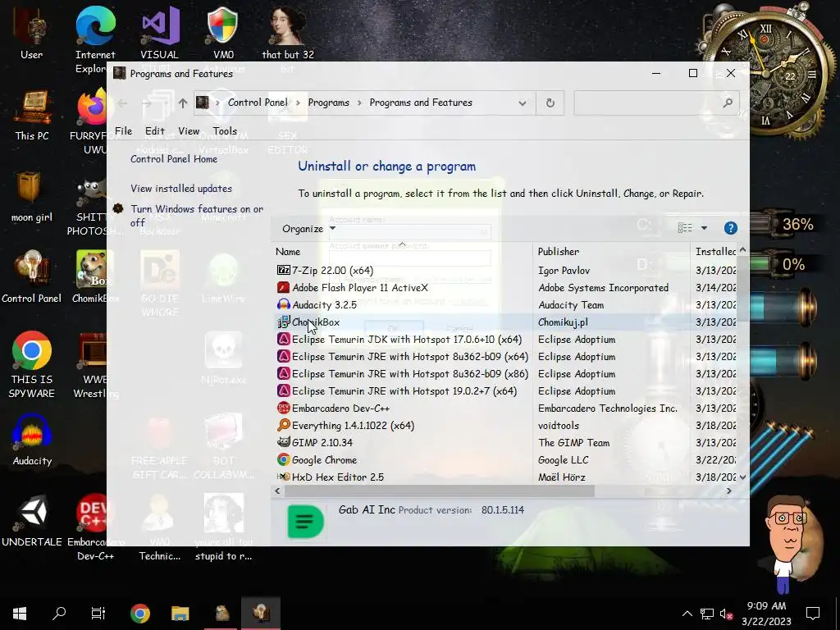
Task: Click the Embarcadero Dev-C++ list icon
Action: [283, 409]
